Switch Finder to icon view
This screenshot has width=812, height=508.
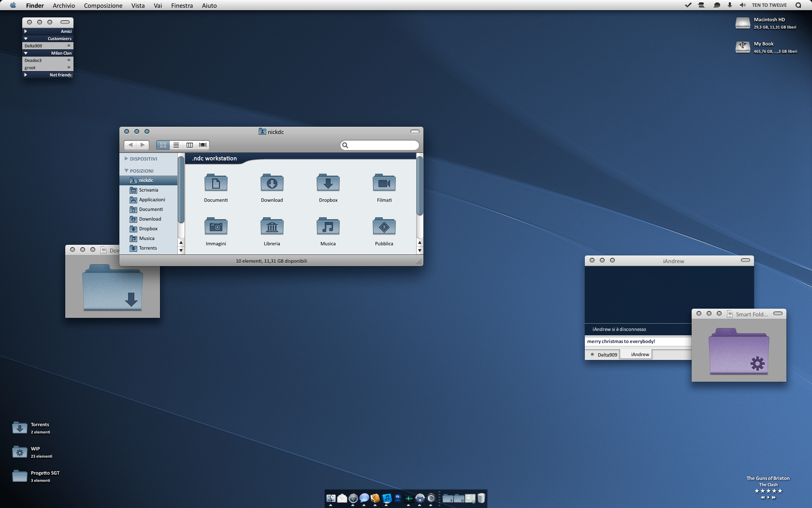pyautogui.click(x=163, y=145)
